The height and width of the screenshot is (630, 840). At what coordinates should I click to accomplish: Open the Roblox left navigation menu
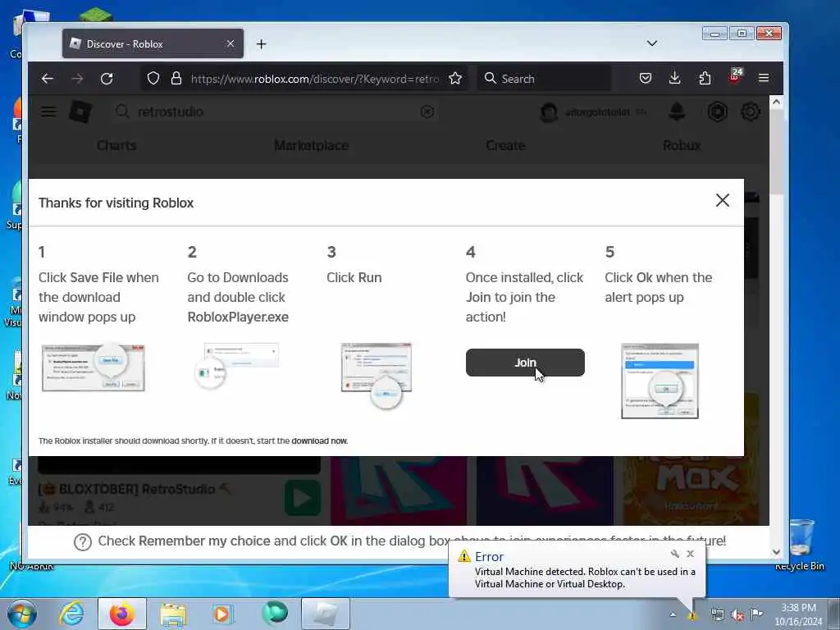click(48, 112)
